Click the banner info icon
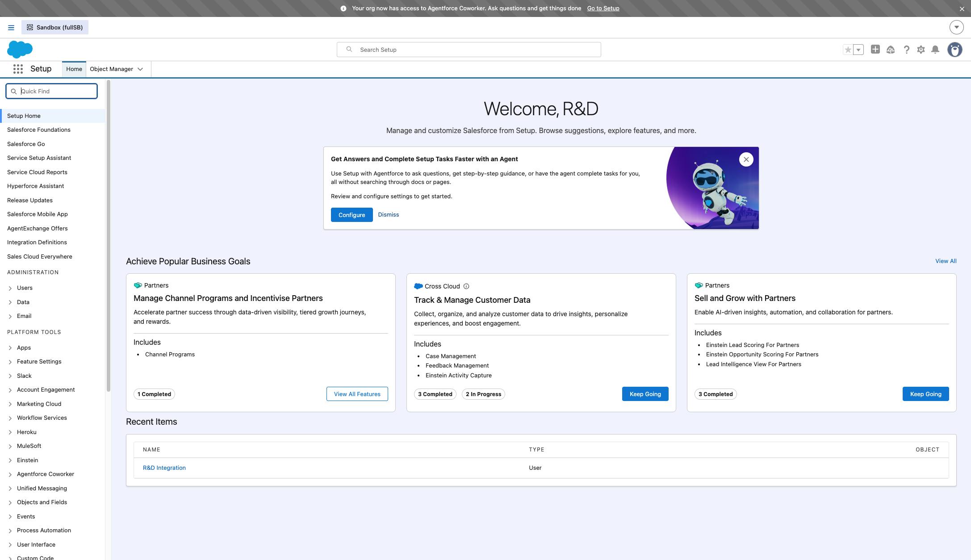Viewport: 971px width, 560px height. (343, 8)
